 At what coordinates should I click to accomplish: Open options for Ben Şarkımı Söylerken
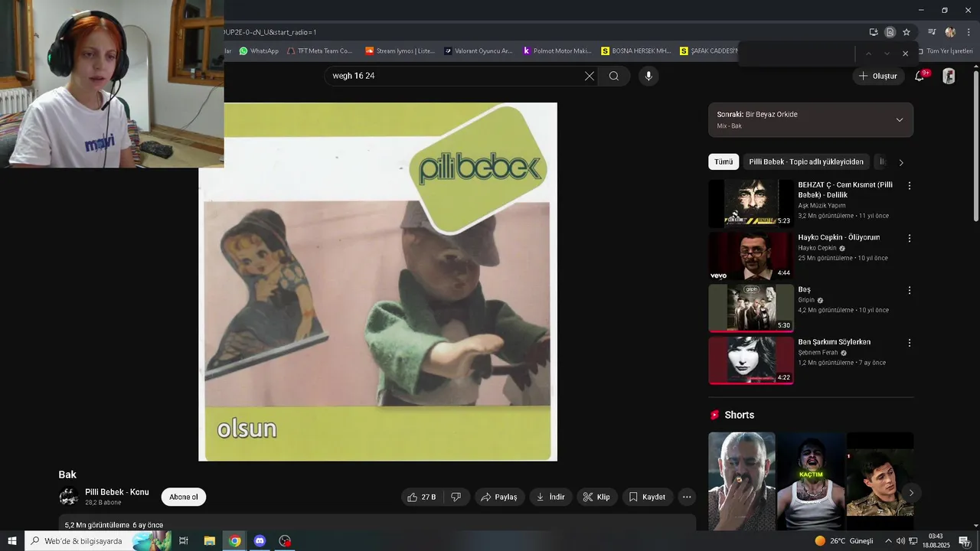910,343
